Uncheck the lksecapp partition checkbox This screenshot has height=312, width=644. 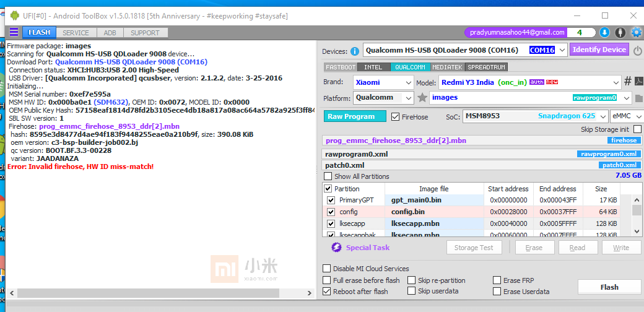click(x=331, y=224)
